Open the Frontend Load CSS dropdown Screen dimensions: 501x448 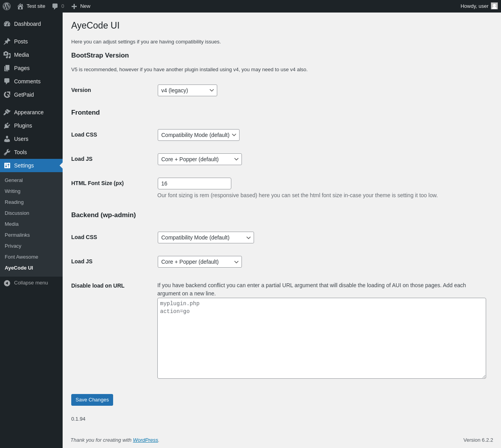[x=198, y=135]
